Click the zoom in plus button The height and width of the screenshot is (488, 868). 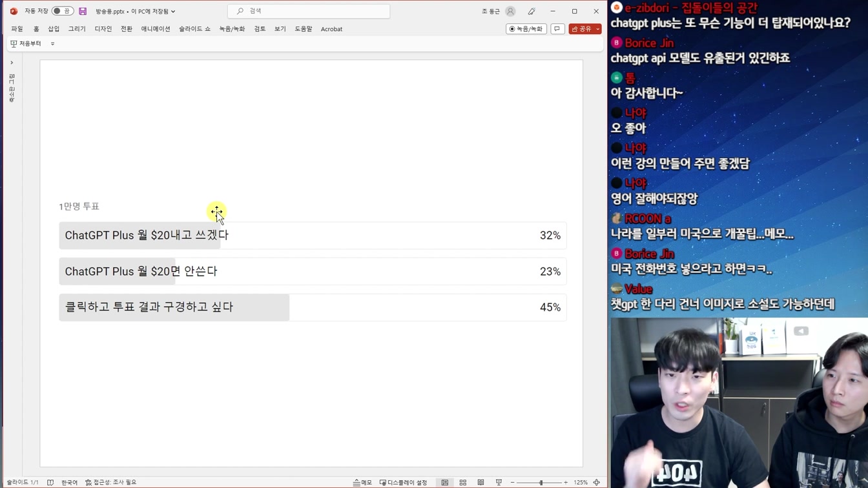[566, 482]
